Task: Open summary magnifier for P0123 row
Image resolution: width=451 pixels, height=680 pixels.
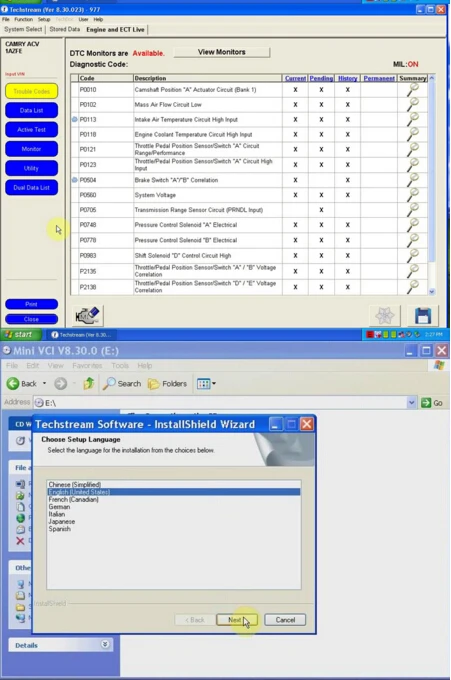Action: 413,164
